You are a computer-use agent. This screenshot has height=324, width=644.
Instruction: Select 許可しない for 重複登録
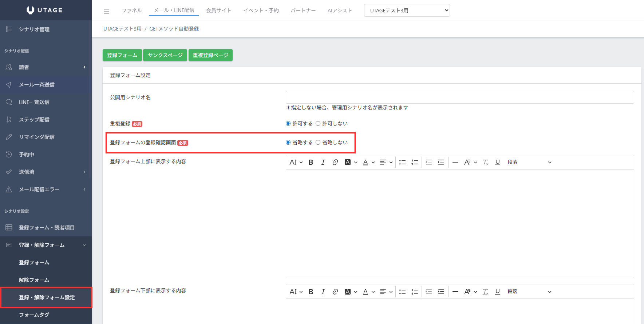(x=318, y=124)
